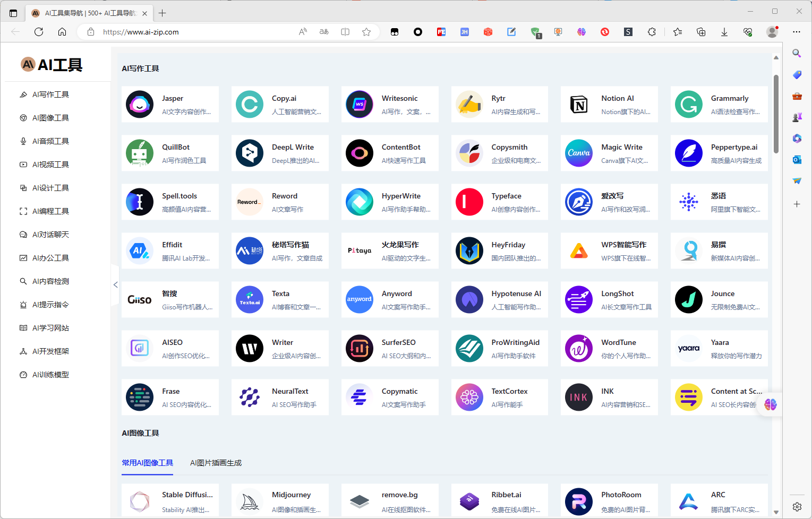
Task: Open Edge sidebar settings gear
Action: click(797, 507)
